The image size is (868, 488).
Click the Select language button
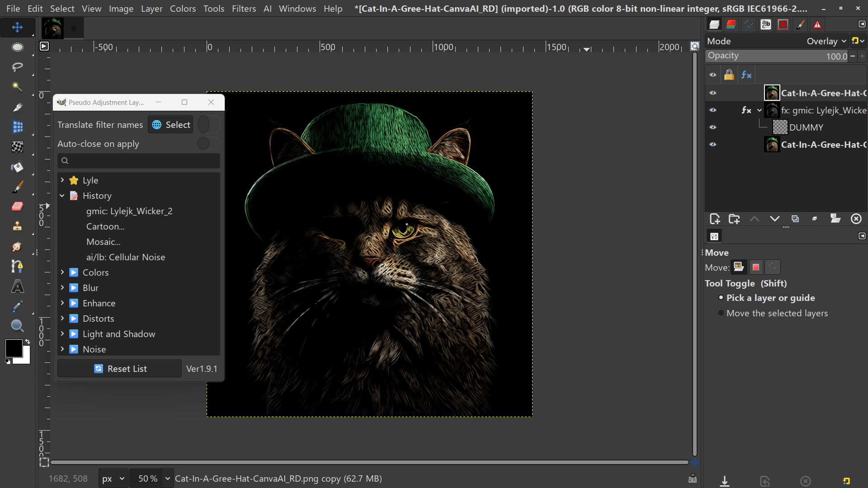170,125
